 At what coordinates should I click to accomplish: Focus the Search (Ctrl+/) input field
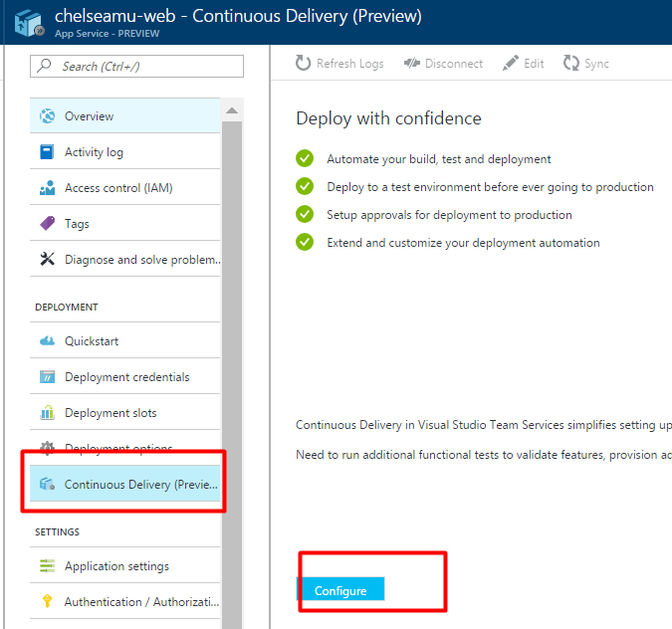136,66
